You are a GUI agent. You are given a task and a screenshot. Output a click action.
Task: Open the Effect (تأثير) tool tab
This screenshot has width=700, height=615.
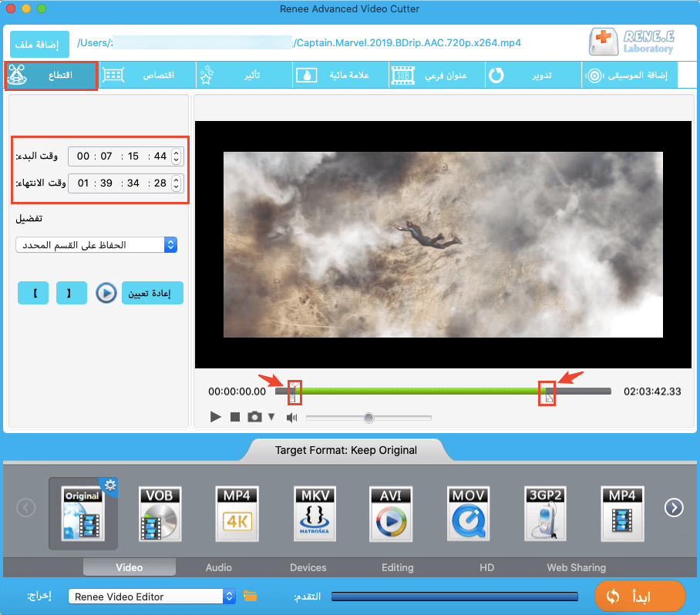pos(244,75)
